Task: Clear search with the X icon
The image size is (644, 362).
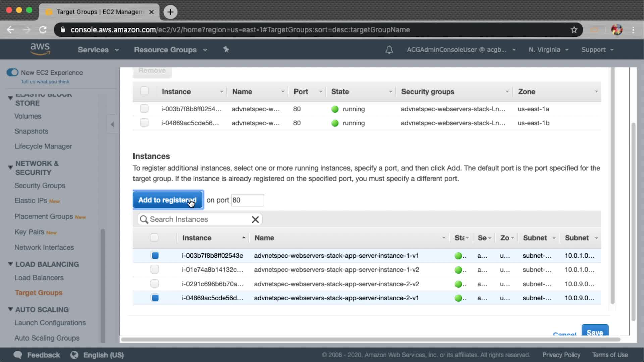Action: click(x=255, y=219)
